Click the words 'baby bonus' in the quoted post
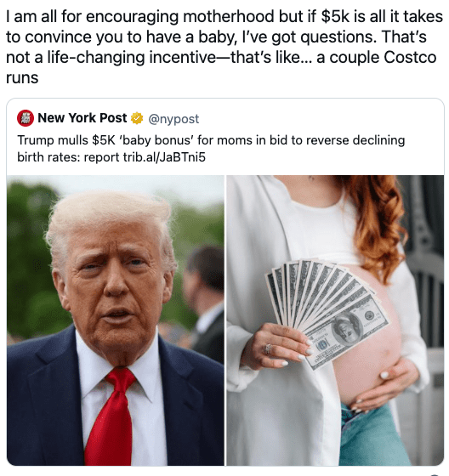The height and width of the screenshot is (476, 449). 156,140
